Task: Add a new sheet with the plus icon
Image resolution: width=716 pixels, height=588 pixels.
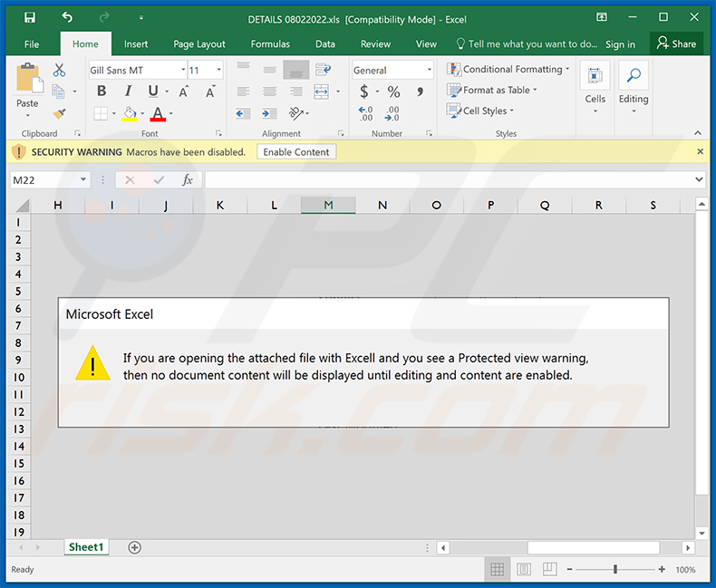Action: click(x=135, y=547)
